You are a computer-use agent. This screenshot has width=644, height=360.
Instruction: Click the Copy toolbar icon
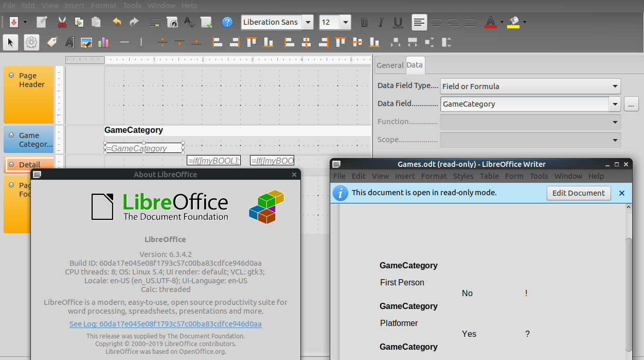point(79,22)
